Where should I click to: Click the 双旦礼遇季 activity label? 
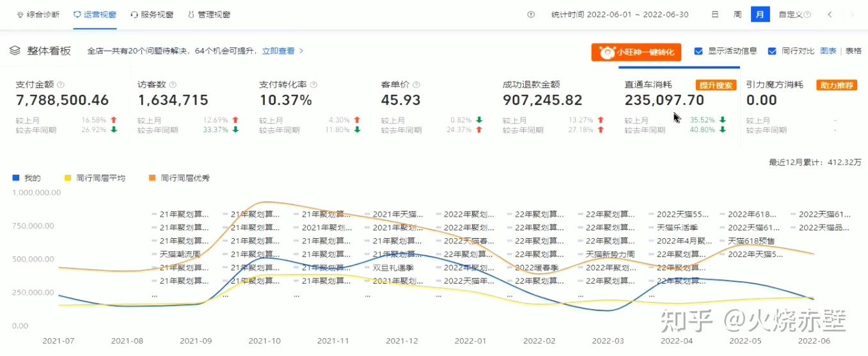[395, 268]
